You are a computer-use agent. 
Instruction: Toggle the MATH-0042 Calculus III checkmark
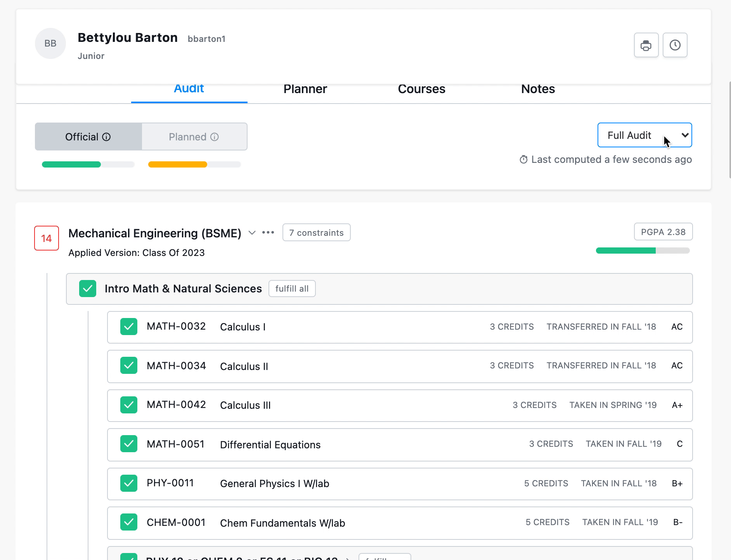click(129, 405)
